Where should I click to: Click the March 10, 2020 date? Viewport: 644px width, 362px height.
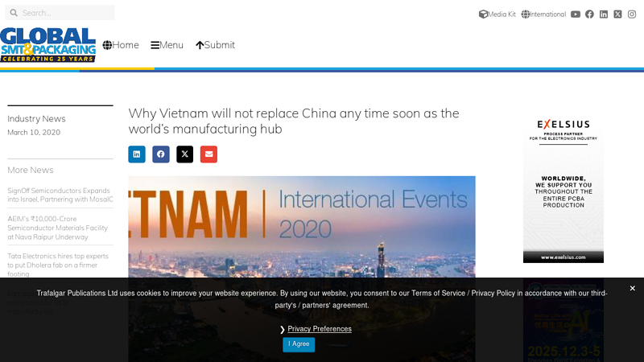point(34,132)
